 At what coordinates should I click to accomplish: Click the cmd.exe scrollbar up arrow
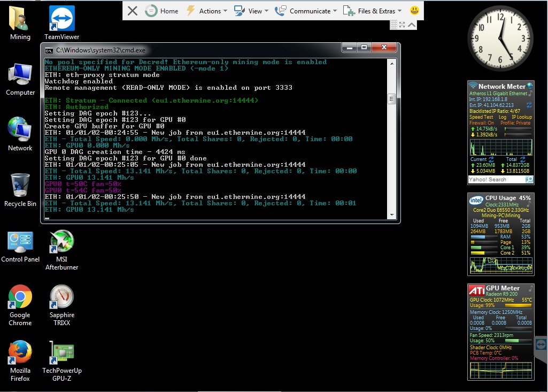tap(392, 63)
